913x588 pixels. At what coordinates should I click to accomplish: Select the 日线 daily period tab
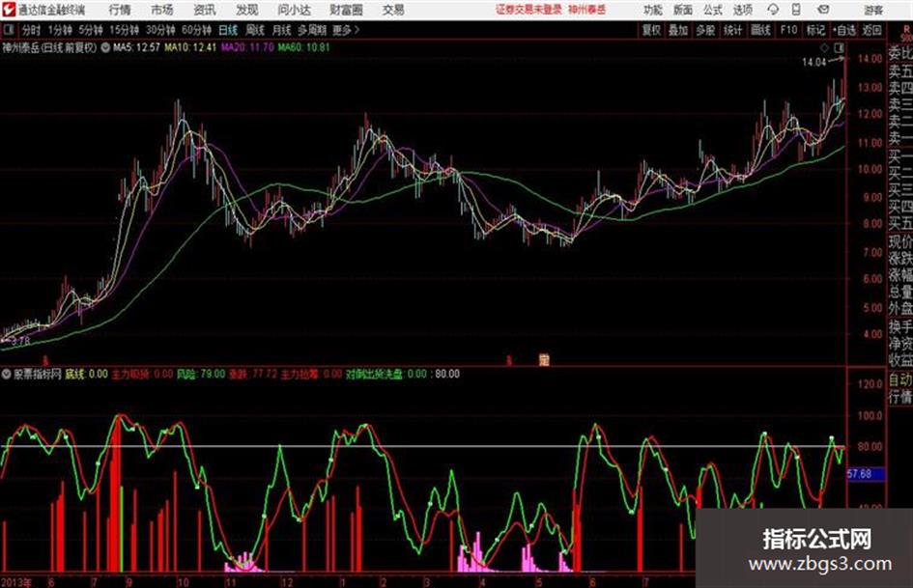coord(228,30)
